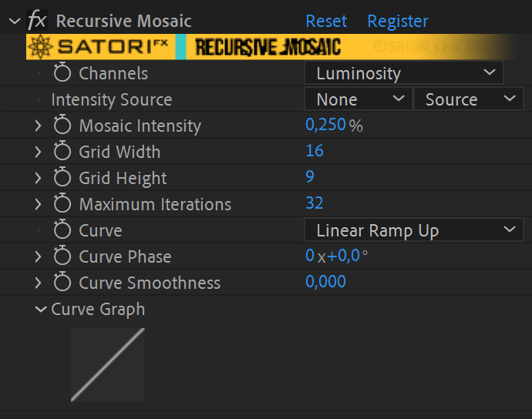The image size is (532, 419).
Task: Reset the Recursive Mosaic effect
Action: point(326,21)
